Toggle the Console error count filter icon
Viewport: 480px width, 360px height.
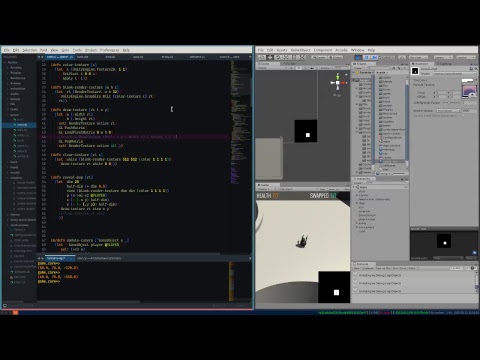pyautogui.click(x=472, y=268)
